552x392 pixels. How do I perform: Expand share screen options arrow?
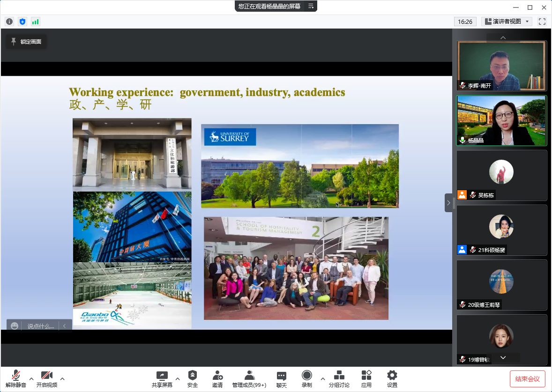tap(178, 378)
